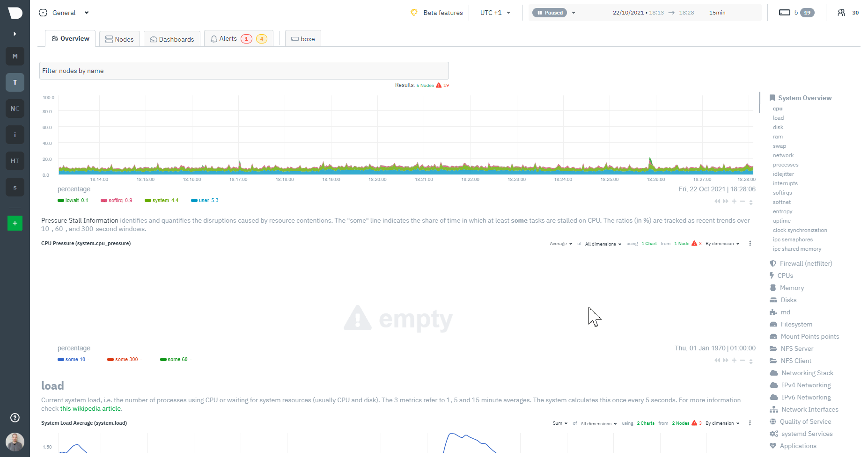Open the help icon at bottom left
This screenshot has height=457, width=868.
tap(15, 418)
